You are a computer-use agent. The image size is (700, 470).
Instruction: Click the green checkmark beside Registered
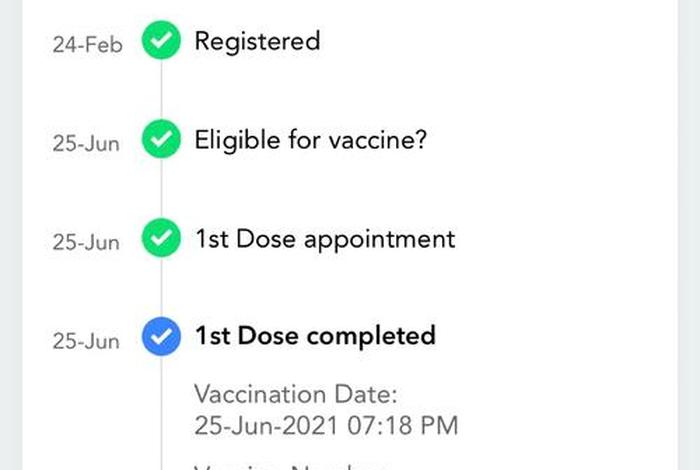161,40
